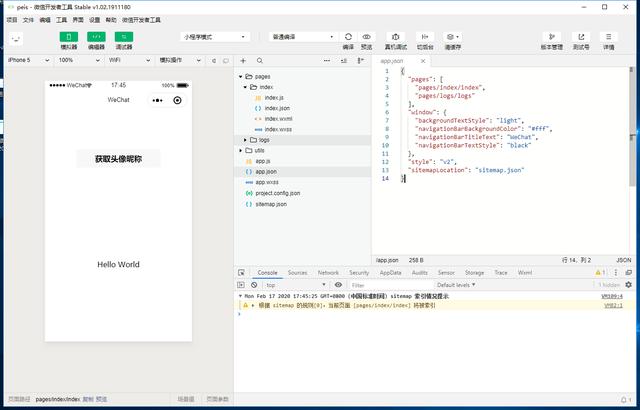Switch to the Sources tab

[297, 273]
